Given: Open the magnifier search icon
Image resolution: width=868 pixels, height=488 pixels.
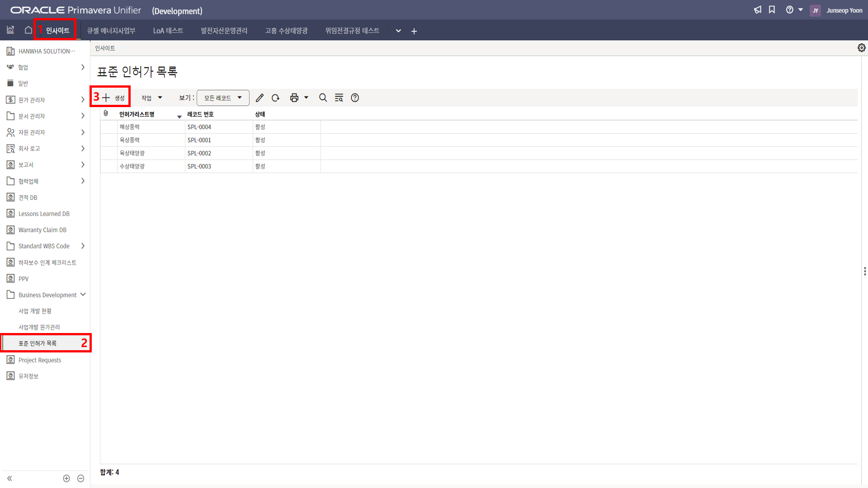Looking at the screenshot, I should [323, 98].
